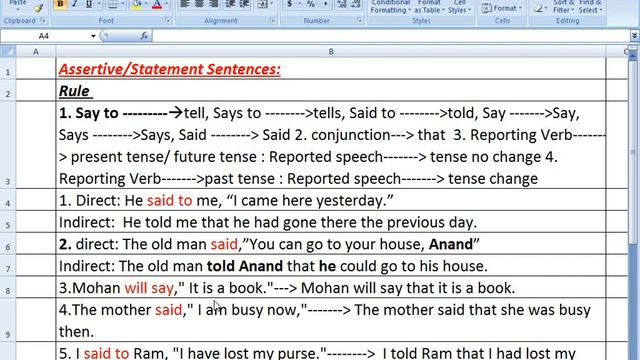Select cell with 'I came here yesterday.'
Viewport: 640px width, 360px height.
(x=331, y=200)
